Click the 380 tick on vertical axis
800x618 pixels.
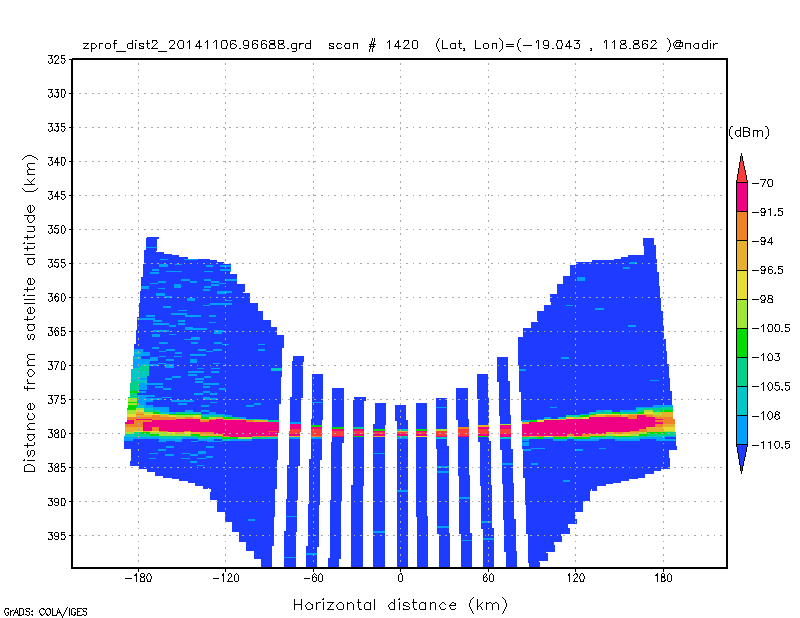pyautogui.click(x=57, y=434)
